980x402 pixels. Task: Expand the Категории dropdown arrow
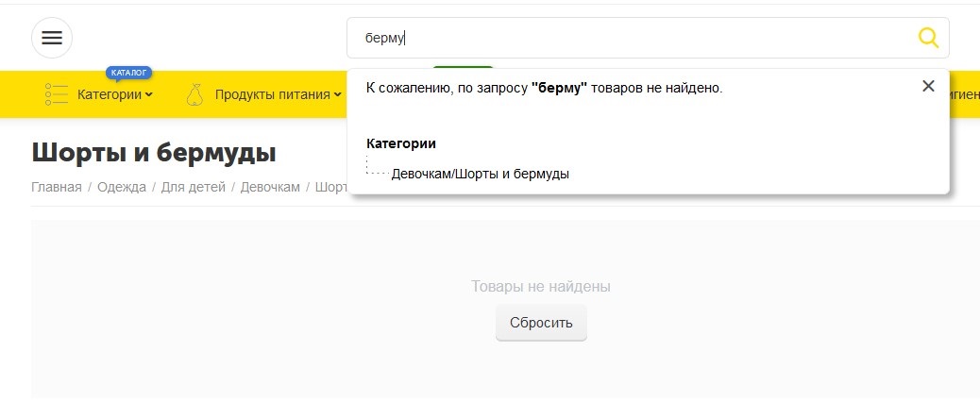[x=149, y=94]
